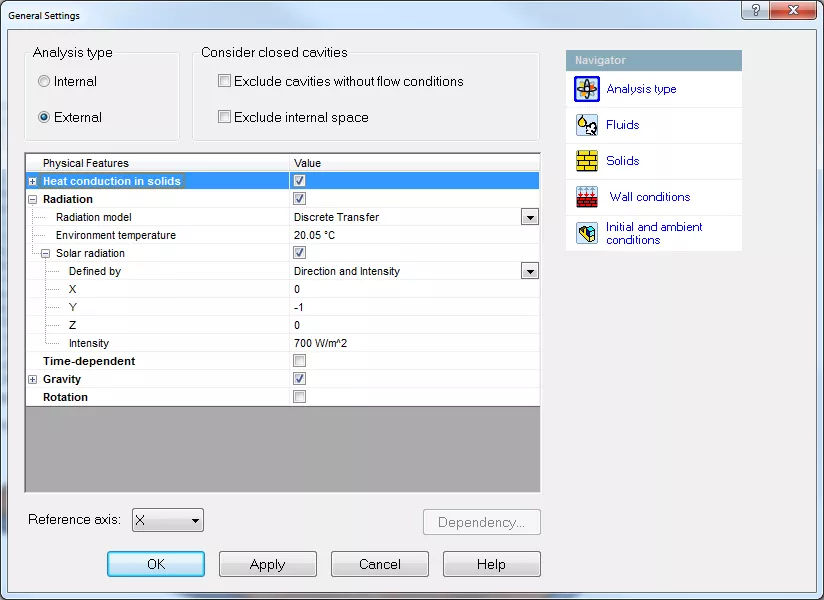Go to Wall conditions page

pos(649,197)
